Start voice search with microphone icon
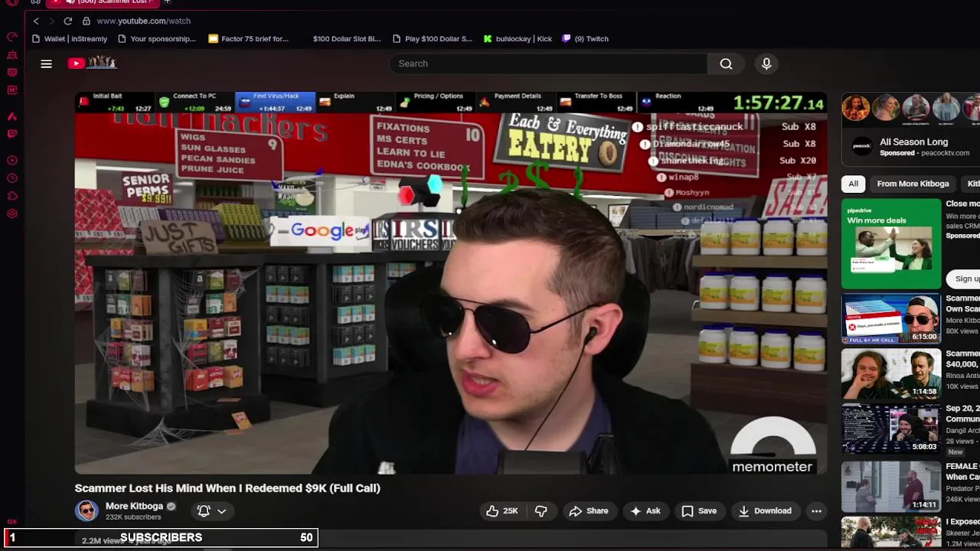Screen dimensions: 980x551 click(766, 64)
